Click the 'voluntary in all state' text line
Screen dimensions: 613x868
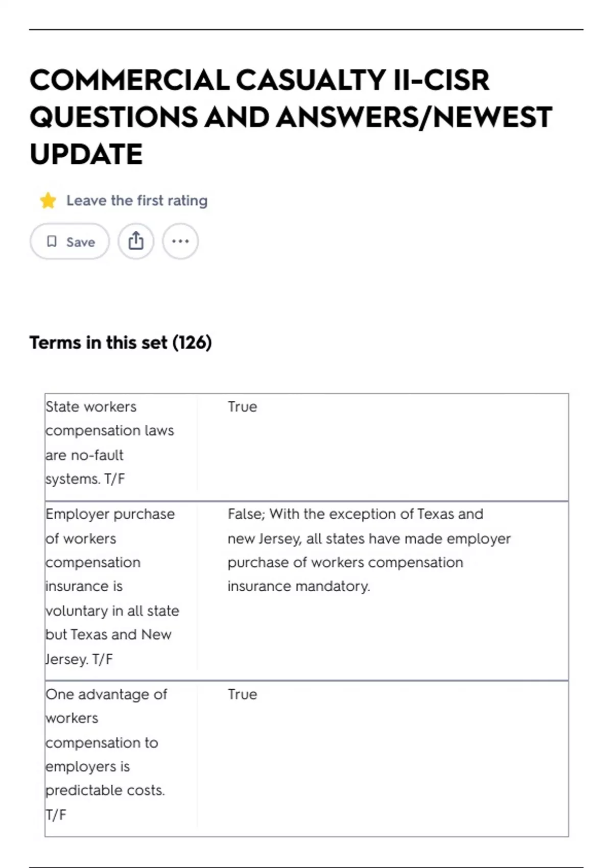coord(112,611)
